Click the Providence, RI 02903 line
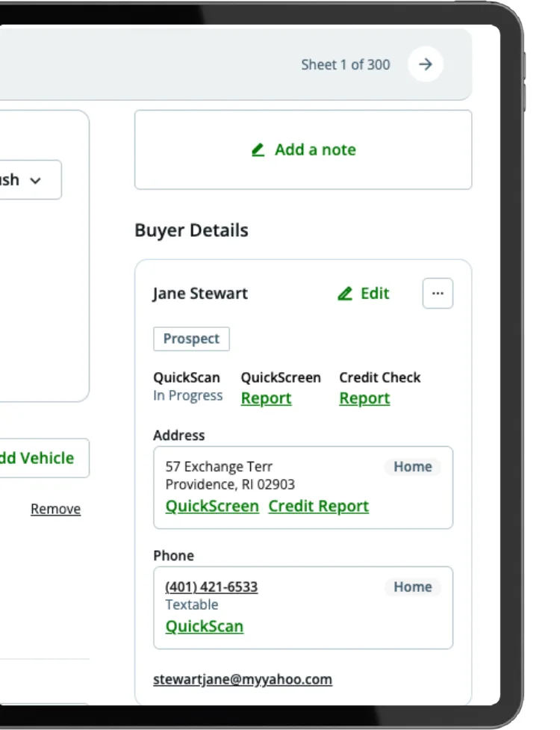The image size is (560, 730). point(230,485)
